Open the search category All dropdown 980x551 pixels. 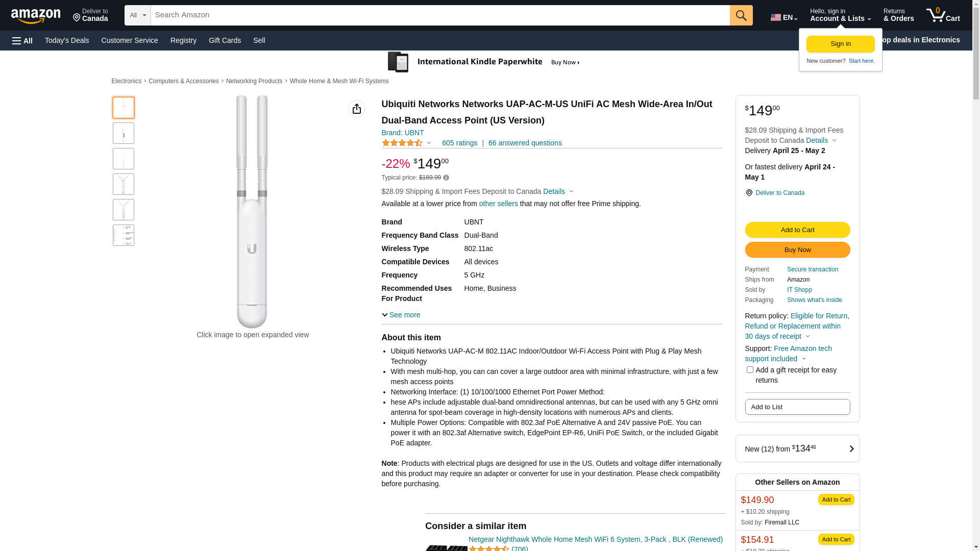click(x=137, y=15)
